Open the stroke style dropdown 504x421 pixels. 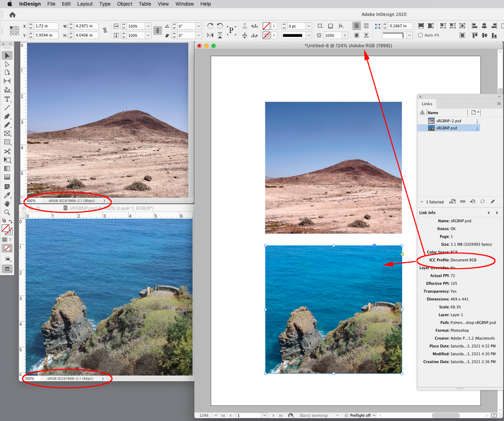(309, 35)
